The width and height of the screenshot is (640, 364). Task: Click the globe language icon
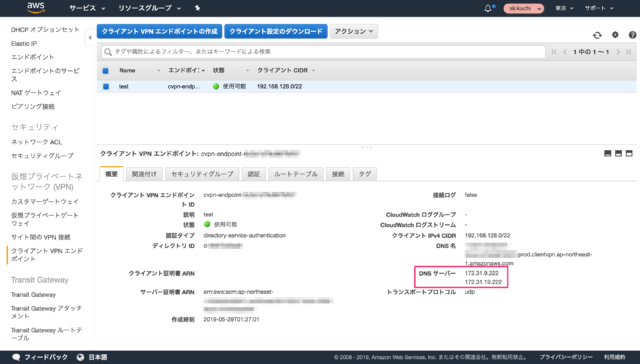(x=80, y=357)
